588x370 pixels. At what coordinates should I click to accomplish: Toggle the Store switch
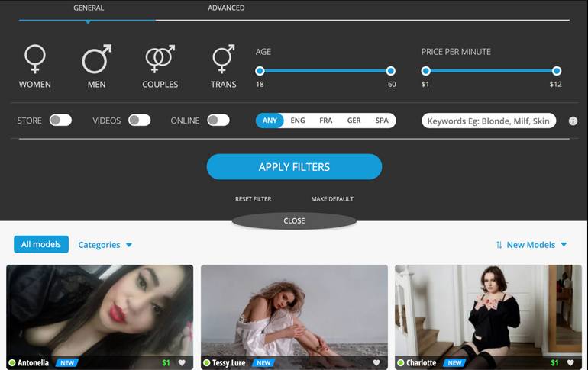click(60, 121)
